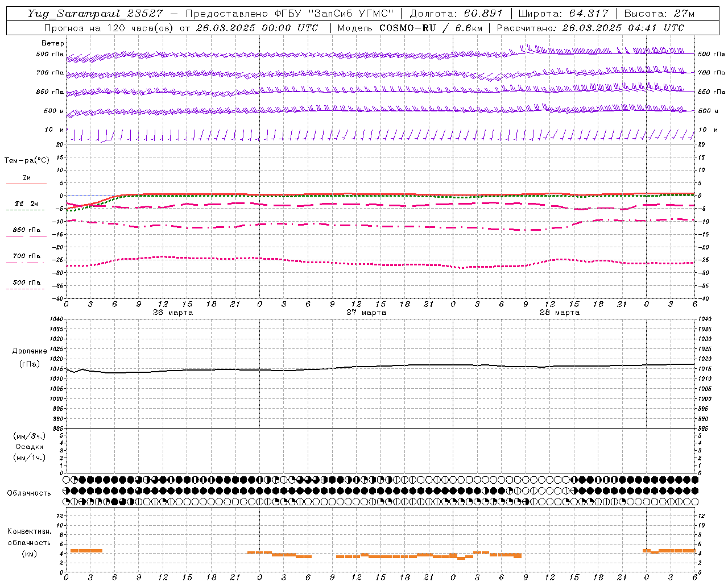Image resolution: width=728 pixels, height=582 pixels.
Task: Click the 1000 value on left pressure axis
Action: (57, 399)
